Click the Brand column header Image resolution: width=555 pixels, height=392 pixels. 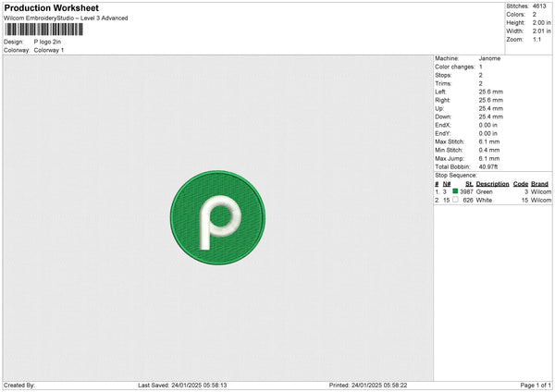point(539,184)
